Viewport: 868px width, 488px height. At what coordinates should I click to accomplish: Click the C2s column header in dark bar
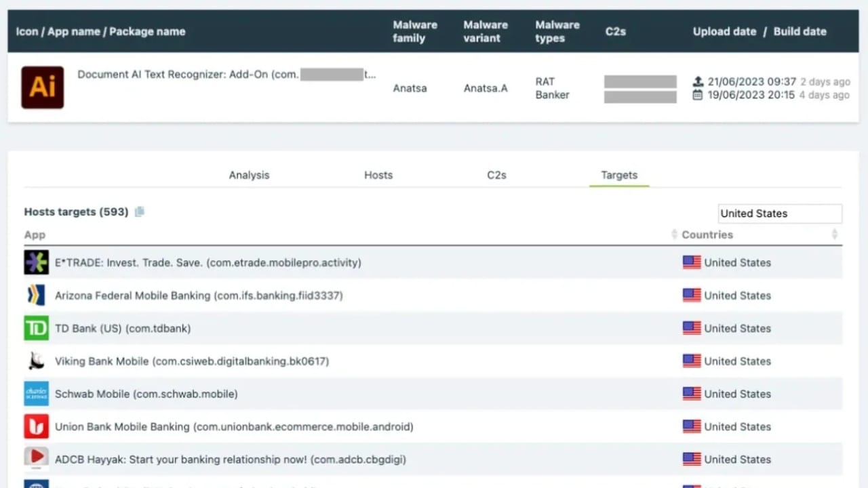(615, 31)
